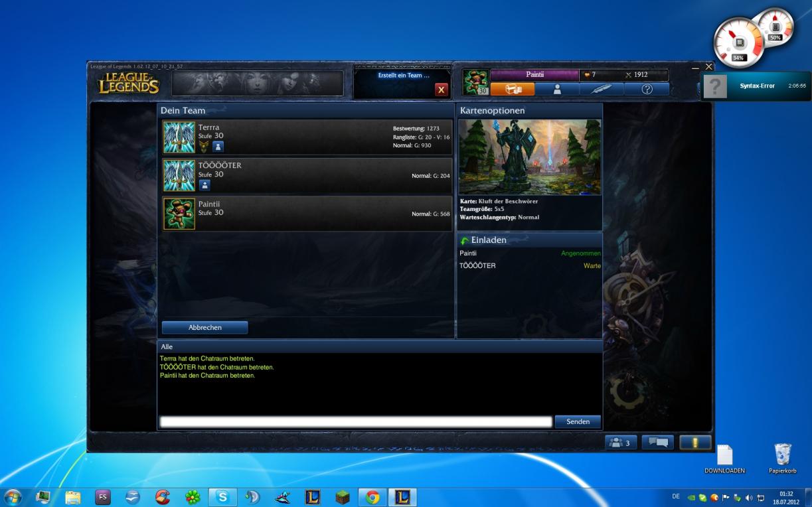The height and width of the screenshot is (507, 812).
Task: Click the feather quill icon in header
Action: coord(602,90)
